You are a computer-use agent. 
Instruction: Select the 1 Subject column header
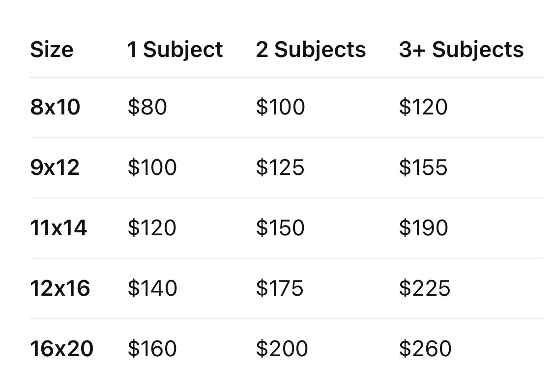point(175,50)
